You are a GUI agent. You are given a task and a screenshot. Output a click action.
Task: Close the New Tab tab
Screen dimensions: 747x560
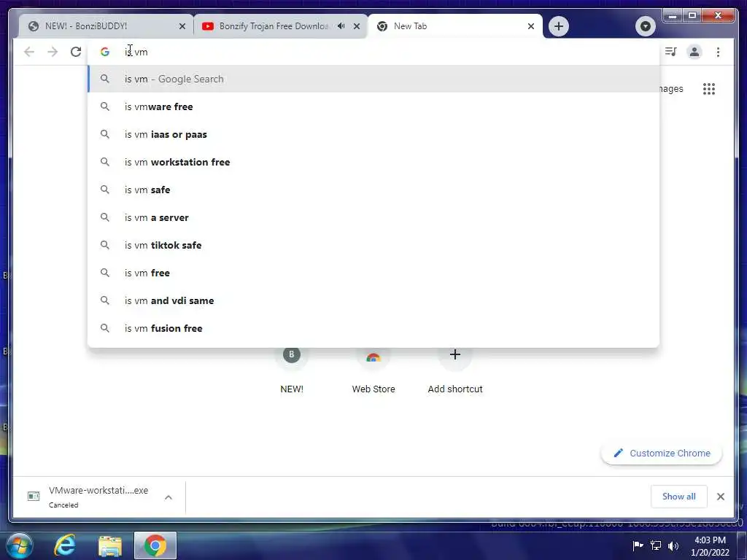[x=531, y=26]
